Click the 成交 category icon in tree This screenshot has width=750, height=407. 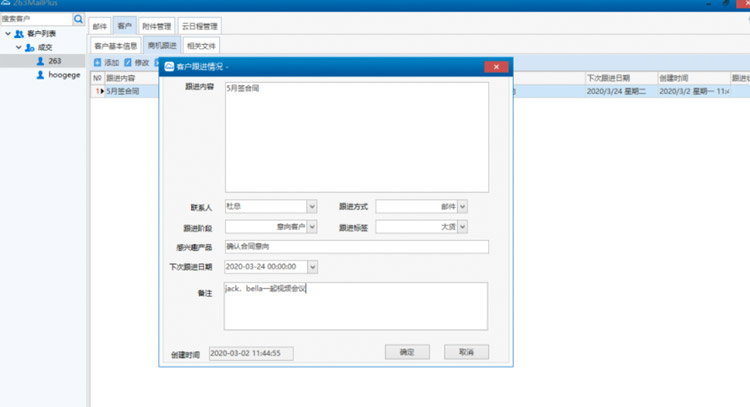[x=30, y=47]
